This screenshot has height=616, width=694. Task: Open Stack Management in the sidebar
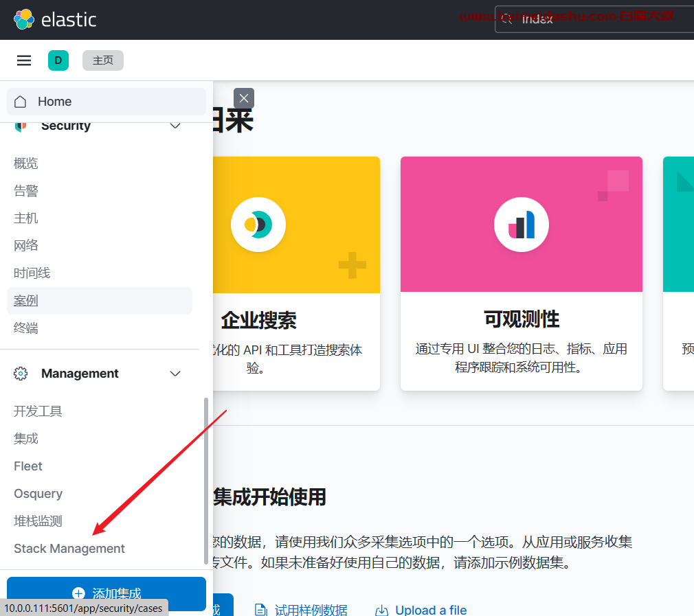69,548
